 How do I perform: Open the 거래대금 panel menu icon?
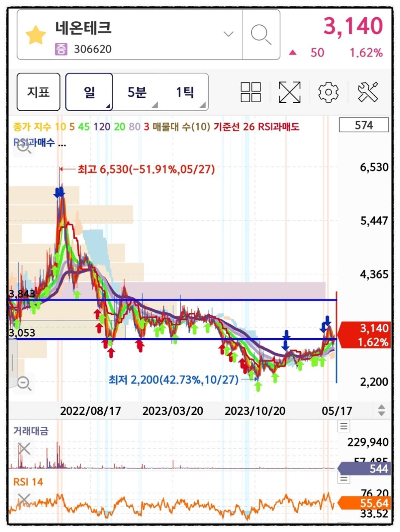tap(344, 426)
